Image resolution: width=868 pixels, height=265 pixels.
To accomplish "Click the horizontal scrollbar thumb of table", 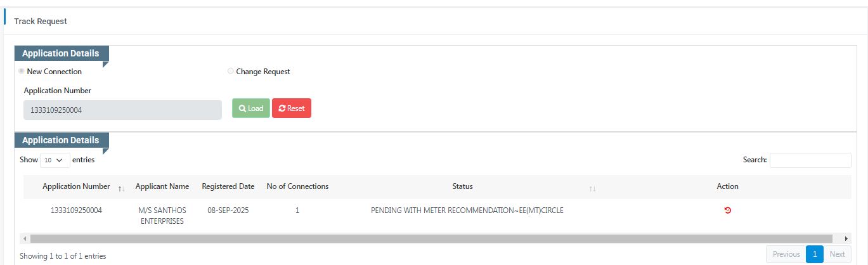I will point(431,238).
